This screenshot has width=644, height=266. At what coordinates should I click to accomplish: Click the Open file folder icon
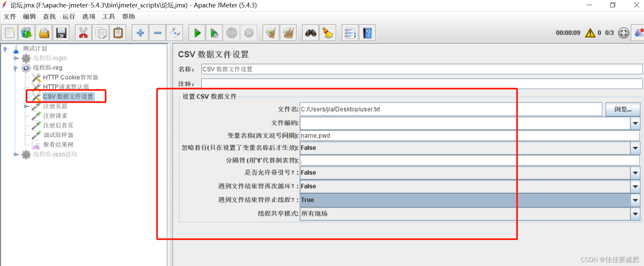click(44, 33)
